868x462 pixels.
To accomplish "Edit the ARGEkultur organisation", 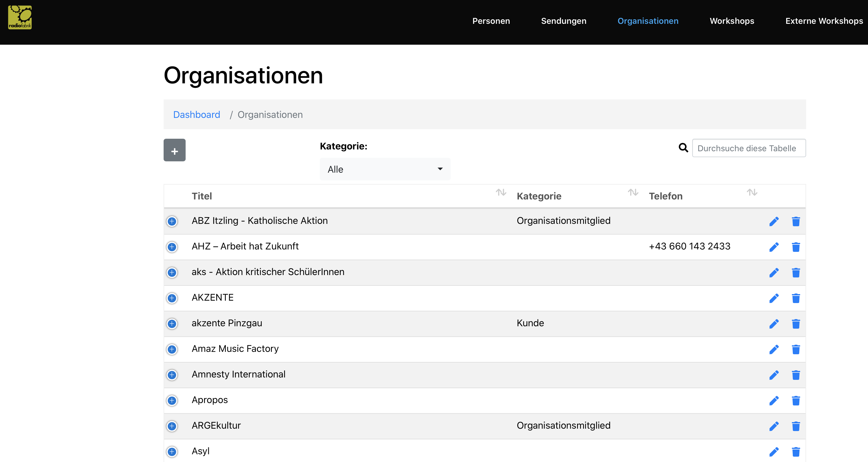I will (774, 426).
